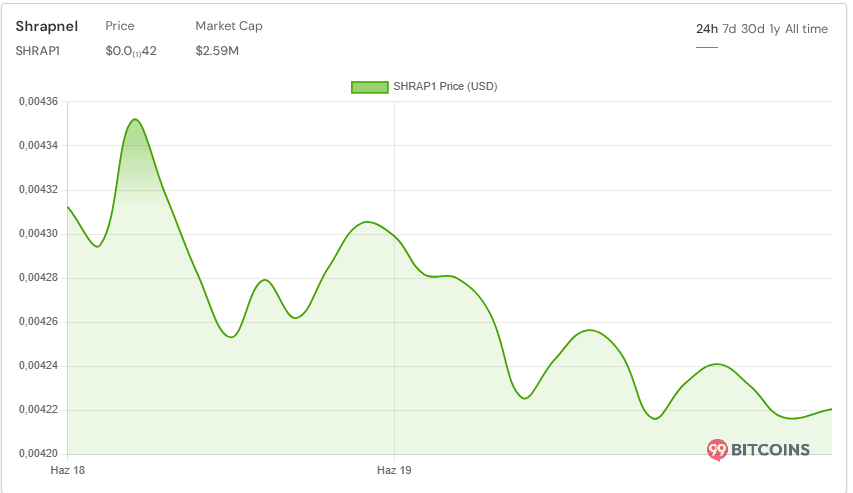Click the 0,00426 y-axis label
Viewport: 853px width, 493px height.
(x=38, y=322)
